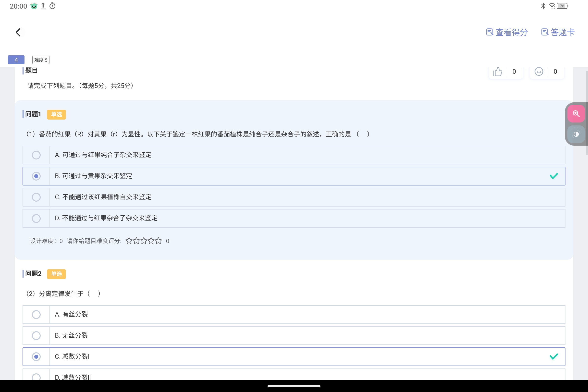Click the smiley face reaction icon
588x392 pixels.
tap(539, 72)
